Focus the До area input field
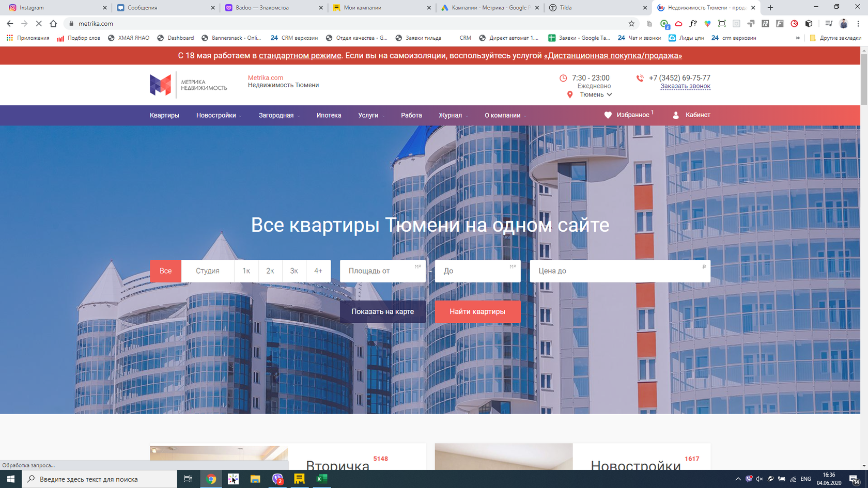Image resolution: width=868 pixels, height=488 pixels. coord(477,271)
